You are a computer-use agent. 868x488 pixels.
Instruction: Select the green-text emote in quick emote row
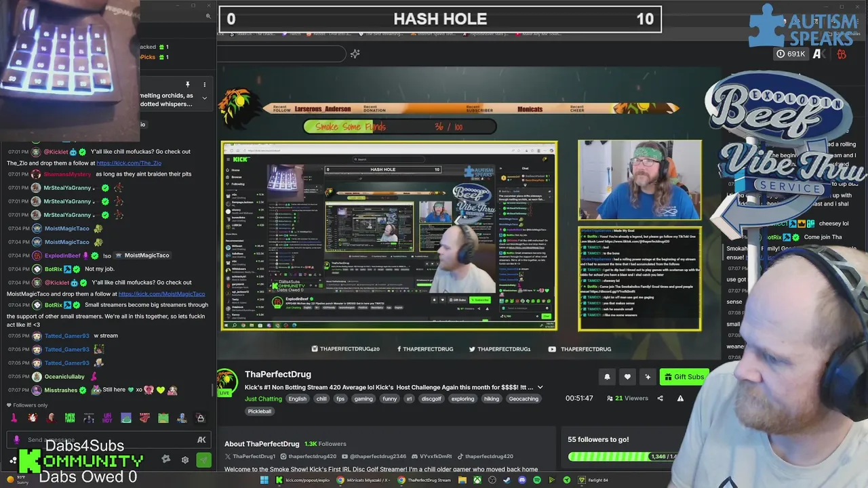(70, 418)
